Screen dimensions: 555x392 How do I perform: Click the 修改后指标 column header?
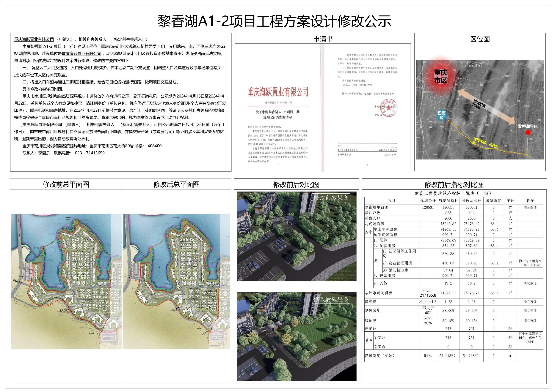coord(472,200)
